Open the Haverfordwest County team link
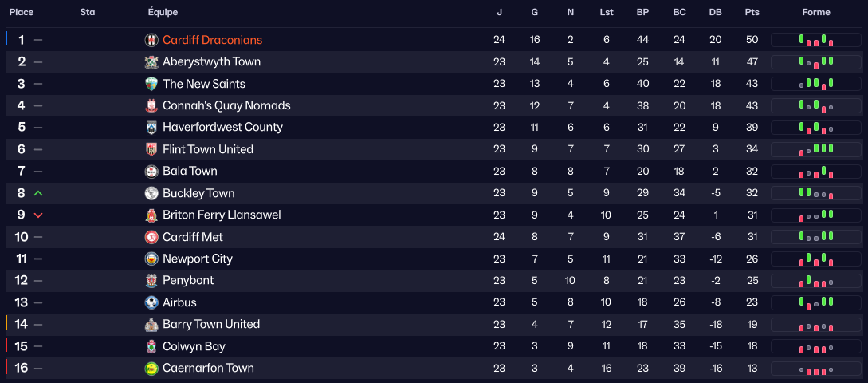 pyautogui.click(x=222, y=128)
